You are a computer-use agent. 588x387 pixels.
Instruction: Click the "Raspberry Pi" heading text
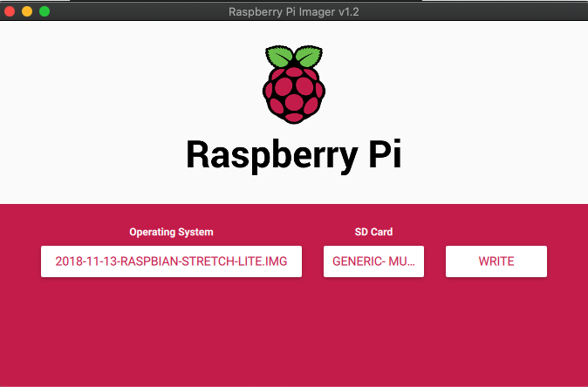click(x=294, y=155)
